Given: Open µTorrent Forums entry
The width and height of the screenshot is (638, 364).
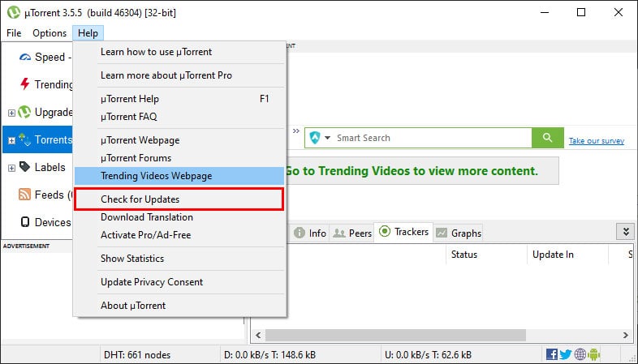Looking at the screenshot, I should coord(179,158).
